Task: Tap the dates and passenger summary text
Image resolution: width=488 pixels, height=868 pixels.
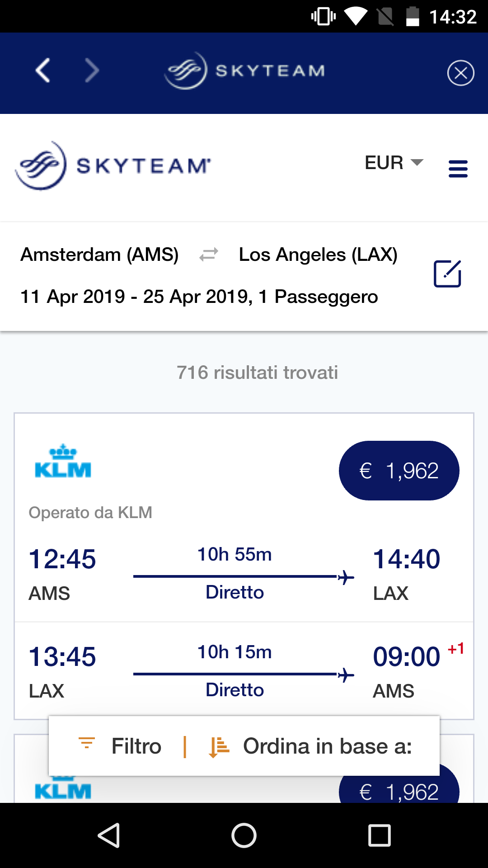Action: click(x=199, y=297)
